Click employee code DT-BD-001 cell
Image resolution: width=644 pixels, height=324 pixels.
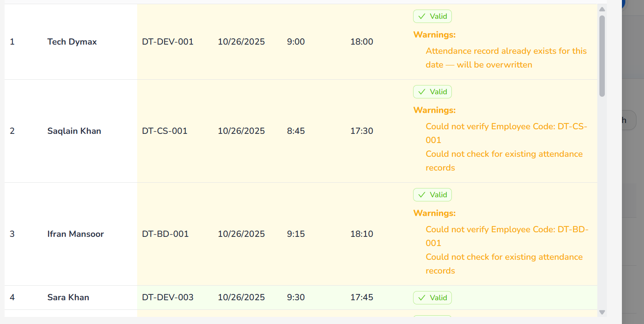click(x=165, y=234)
